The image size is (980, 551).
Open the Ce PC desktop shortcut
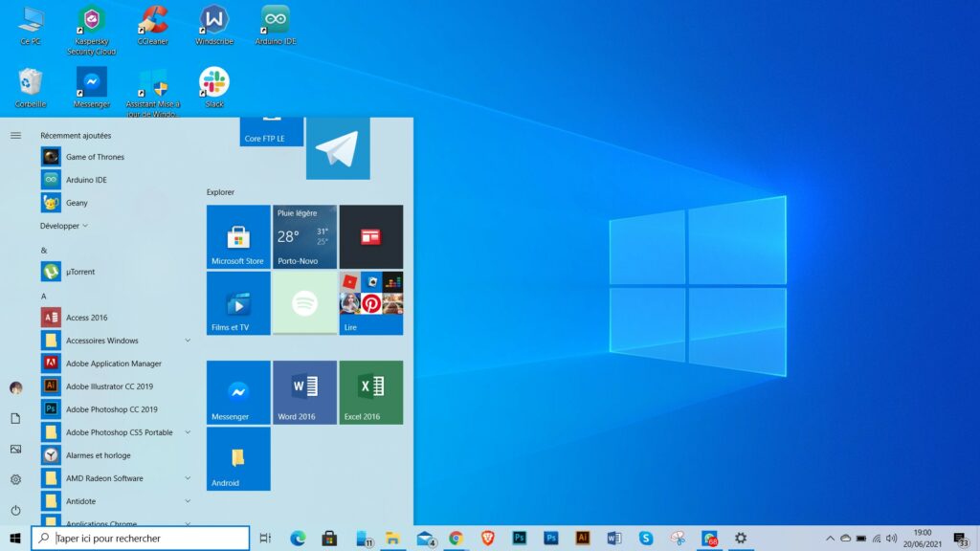pyautogui.click(x=30, y=26)
